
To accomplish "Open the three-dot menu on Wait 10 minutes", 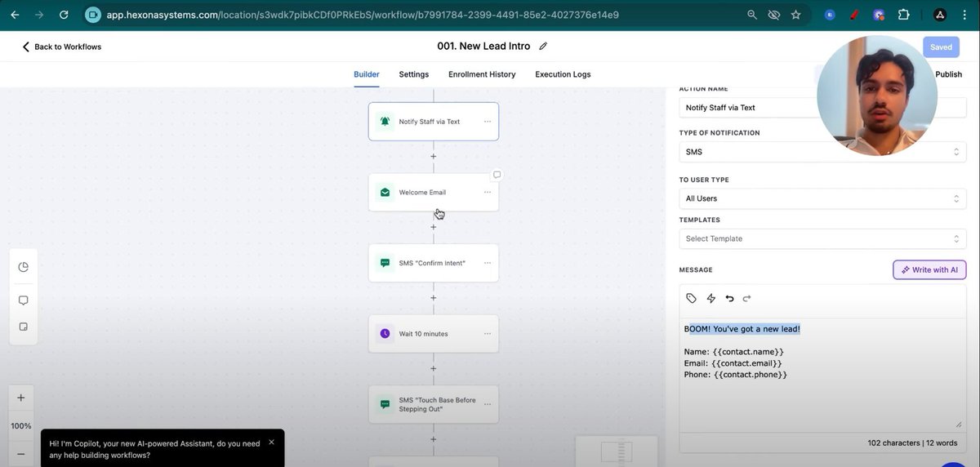I will point(488,334).
